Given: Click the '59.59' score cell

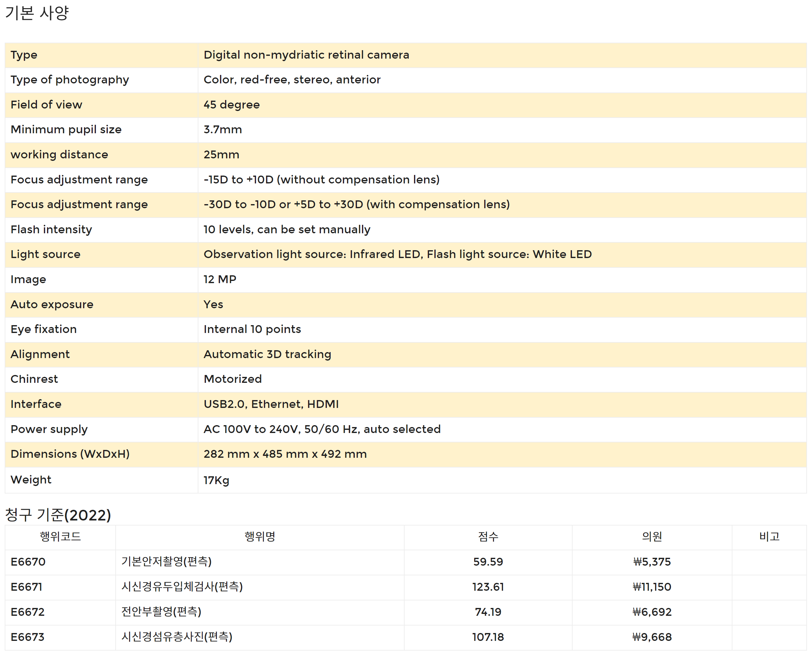Looking at the screenshot, I should pyautogui.click(x=488, y=562).
